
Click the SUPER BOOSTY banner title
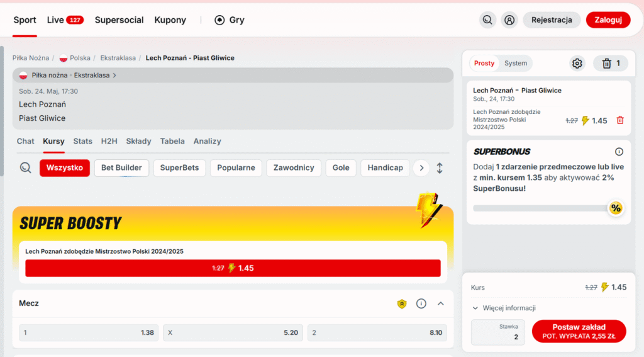click(x=70, y=224)
